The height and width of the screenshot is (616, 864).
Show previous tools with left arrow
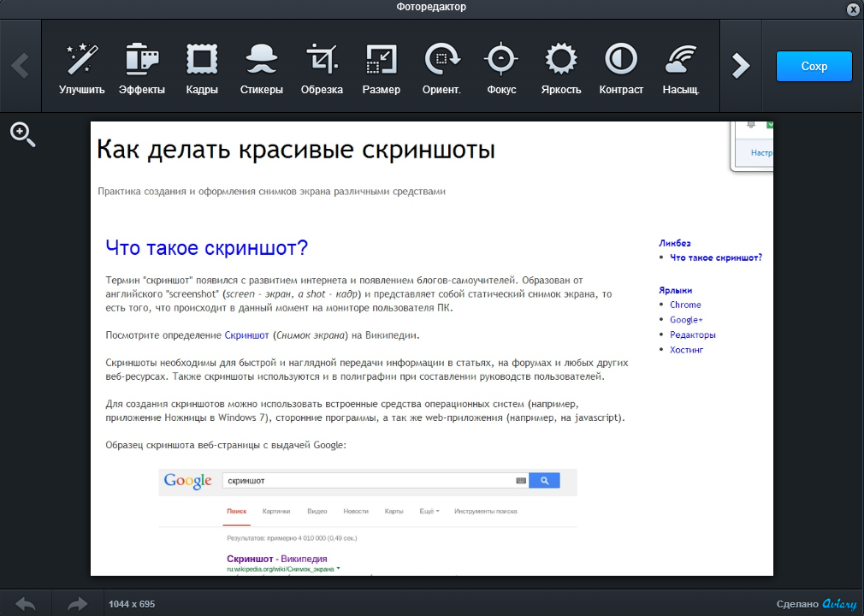coord(21,66)
